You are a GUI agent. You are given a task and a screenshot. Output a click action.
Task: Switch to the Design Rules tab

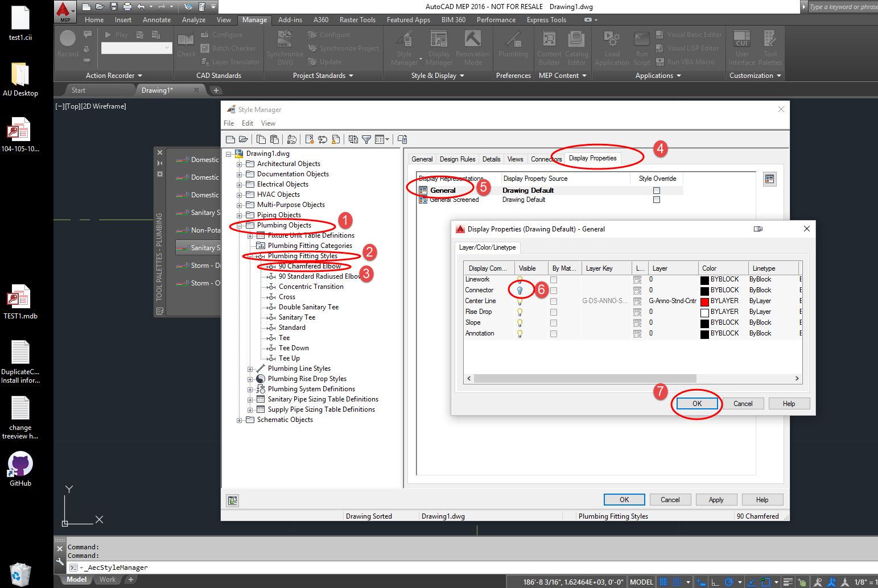457,159
